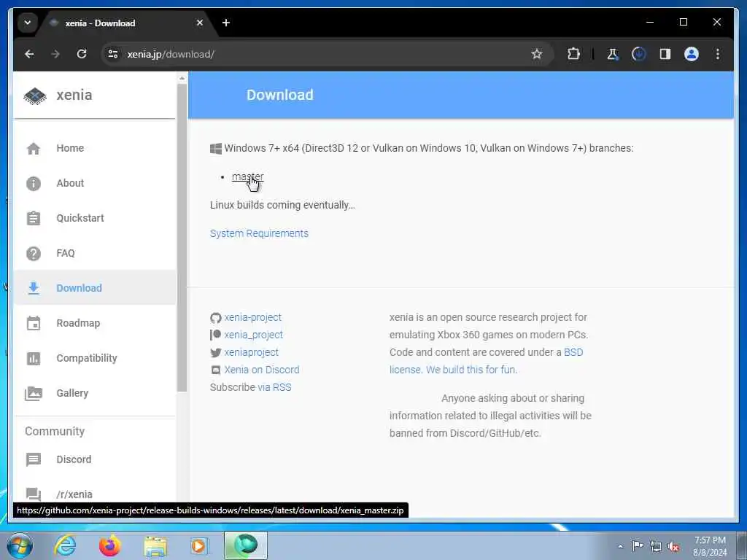Subscribe via RSS link

click(x=274, y=387)
